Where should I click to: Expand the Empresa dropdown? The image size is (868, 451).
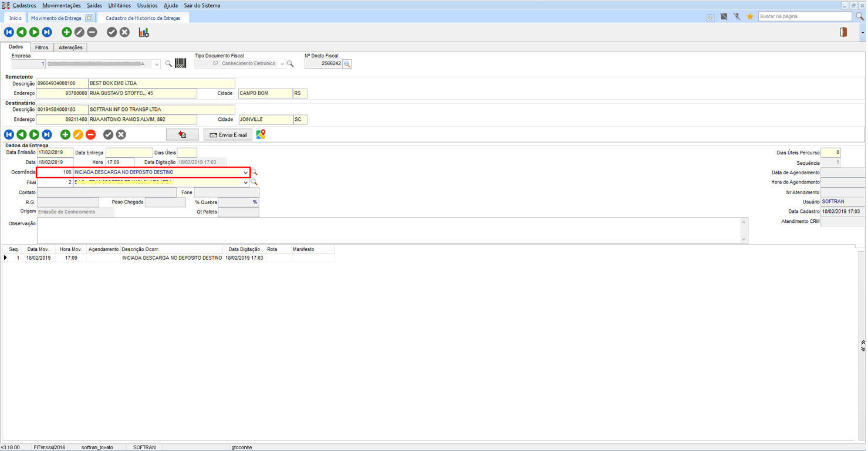(x=157, y=64)
